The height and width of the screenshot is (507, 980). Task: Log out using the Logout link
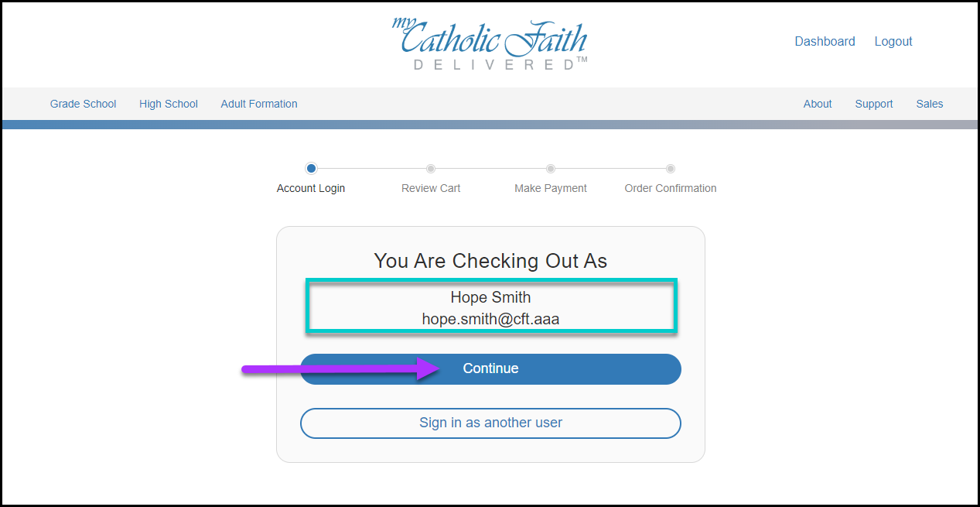(893, 42)
